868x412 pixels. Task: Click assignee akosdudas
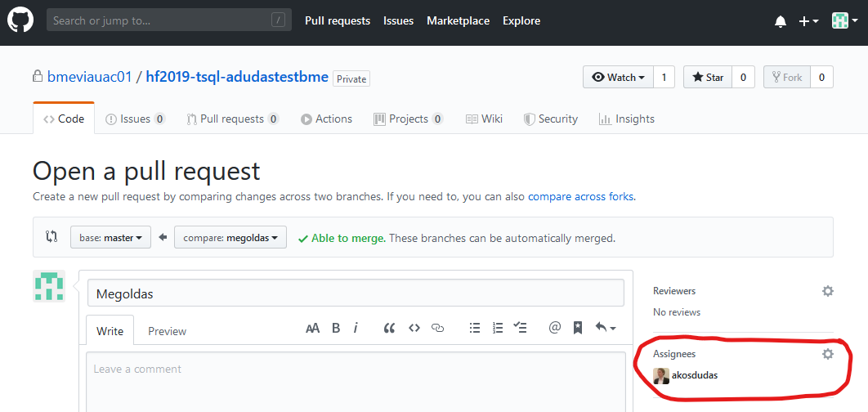[694, 375]
